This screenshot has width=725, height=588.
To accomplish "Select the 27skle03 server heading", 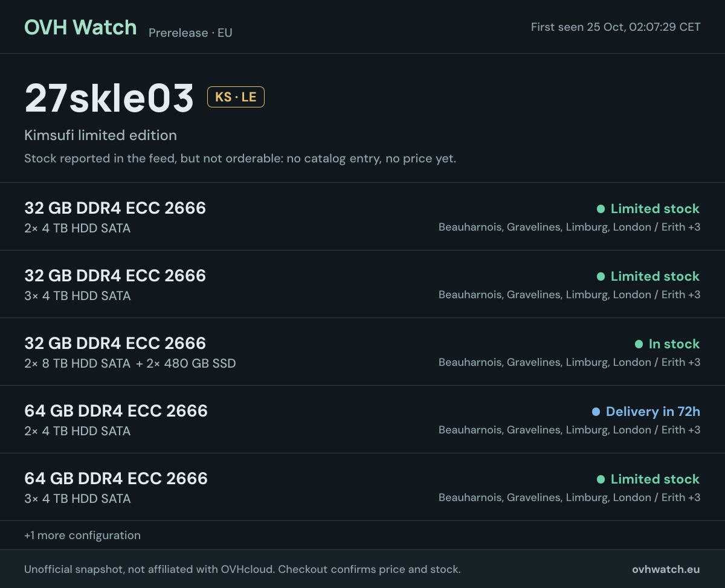I will [x=109, y=98].
